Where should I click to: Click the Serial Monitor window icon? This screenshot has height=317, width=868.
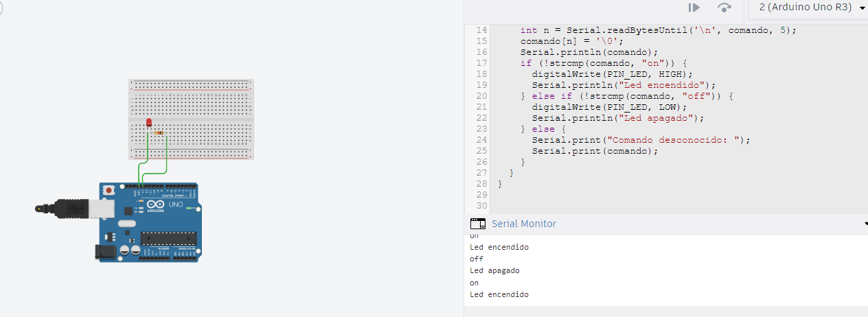[477, 224]
